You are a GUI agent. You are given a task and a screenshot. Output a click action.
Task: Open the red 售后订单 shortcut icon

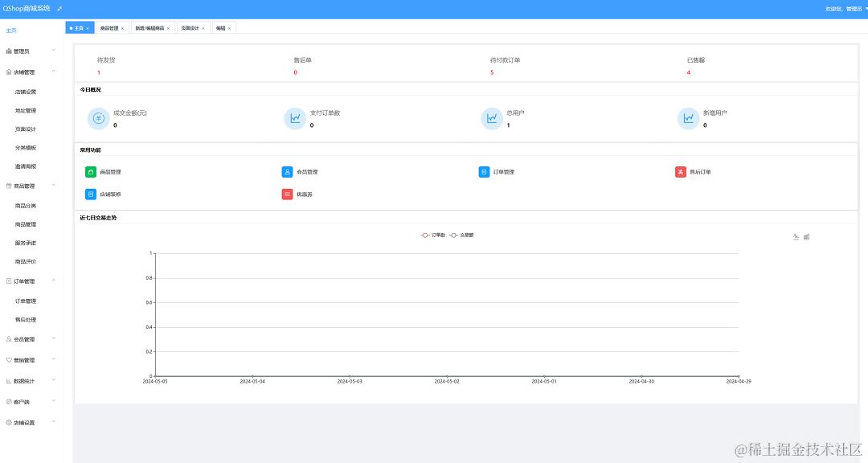(x=681, y=172)
